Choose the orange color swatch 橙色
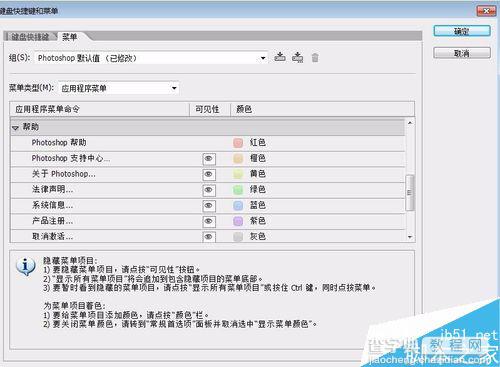Viewport: 500px width, 367px height. pyautogui.click(x=238, y=159)
